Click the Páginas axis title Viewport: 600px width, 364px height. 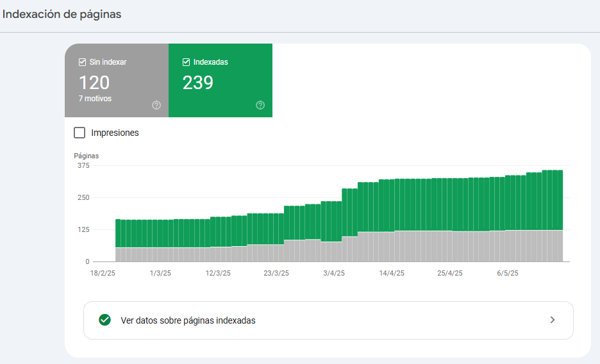coord(87,156)
